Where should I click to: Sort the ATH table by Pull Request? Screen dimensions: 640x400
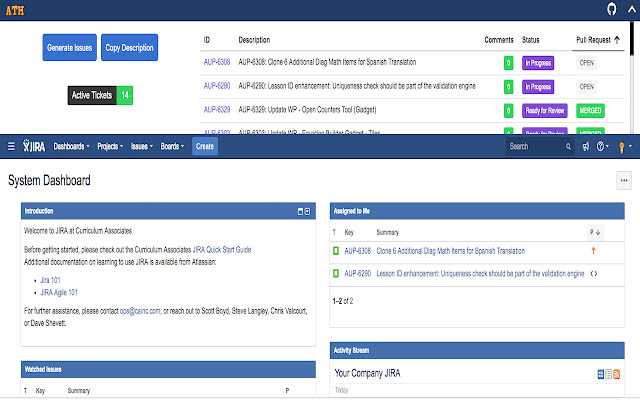click(x=598, y=40)
